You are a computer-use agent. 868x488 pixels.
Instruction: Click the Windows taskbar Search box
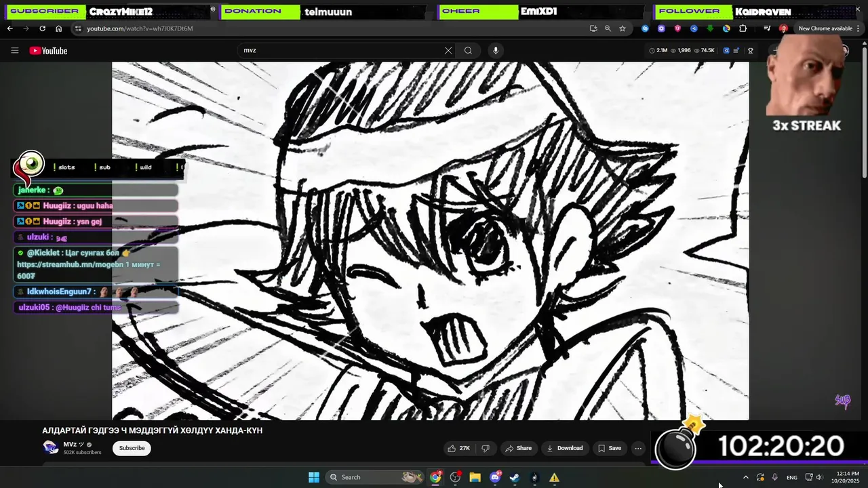374,477
